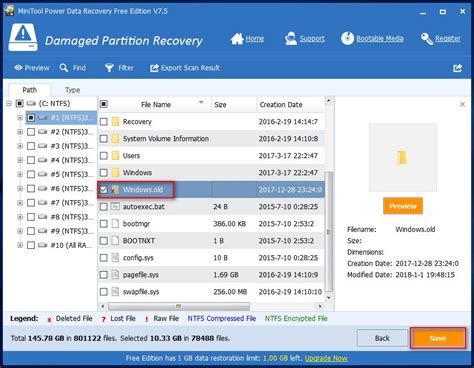Switch to the Type tab

(x=72, y=90)
